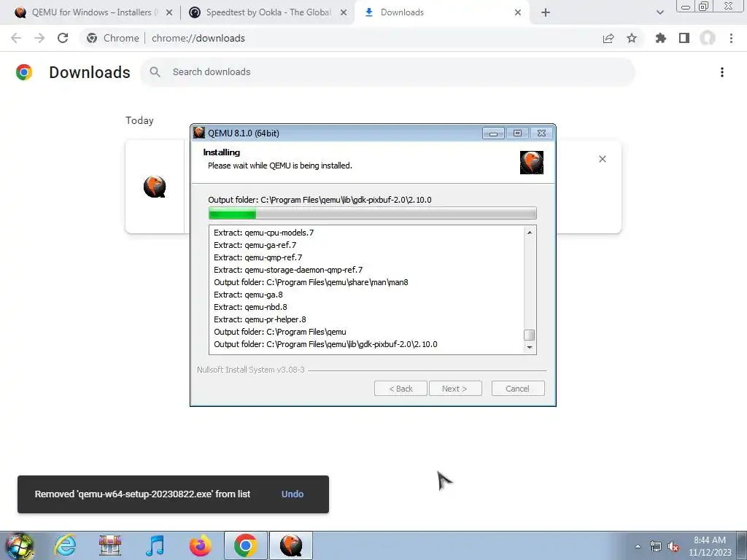Dismiss the download card with the X
Screen dimensions: 747x560
click(x=602, y=159)
